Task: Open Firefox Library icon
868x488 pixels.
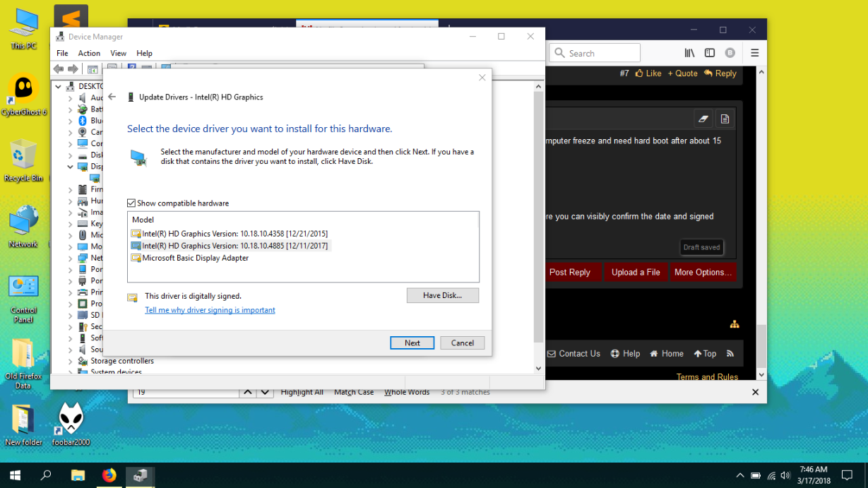Action: point(689,53)
